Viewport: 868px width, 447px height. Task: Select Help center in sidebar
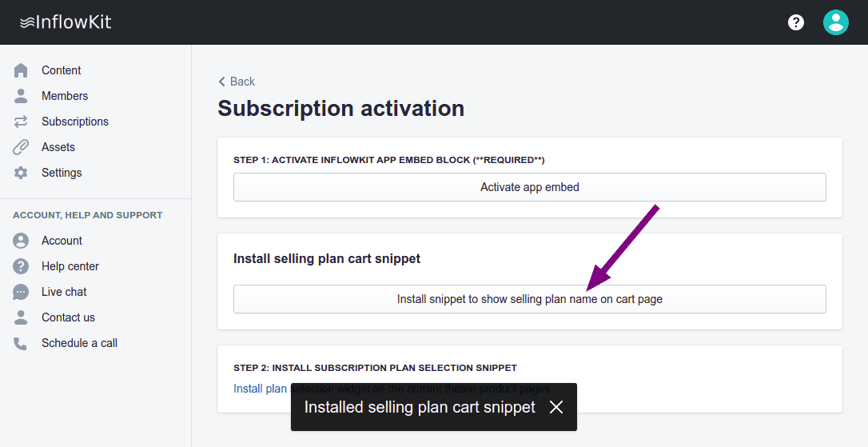coord(70,266)
